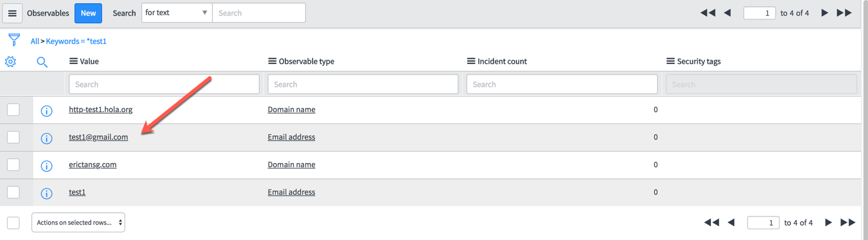Focus the Incident count column search field
The width and height of the screenshot is (868, 240).
[x=562, y=84]
